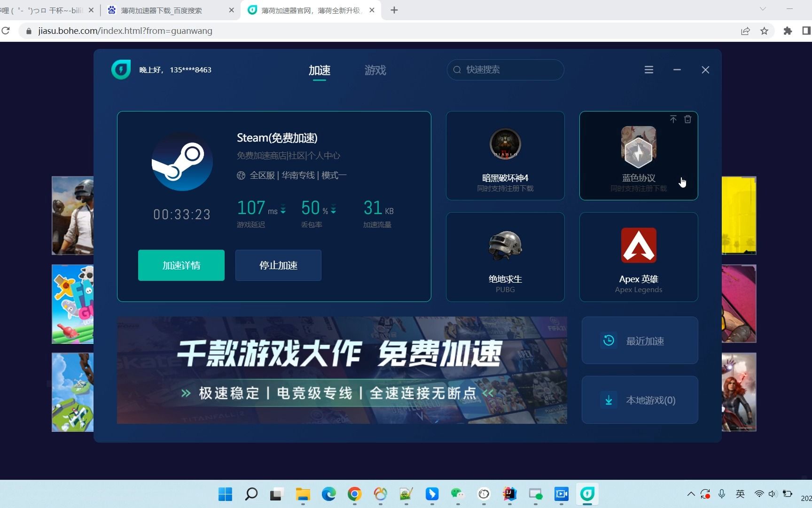Image resolution: width=812 pixels, height=508 pixels.
Task: Click the PUBG thumbnail on webpage left
Action: pos(72,215)
